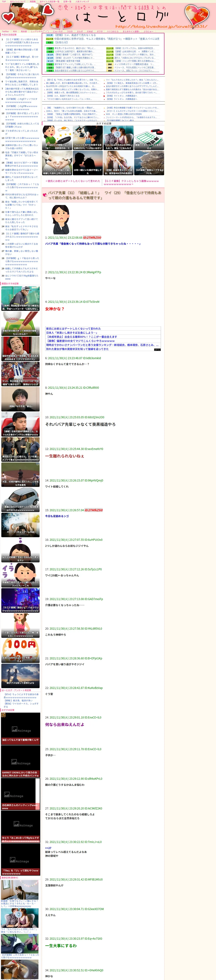This screenshot has height=980, width=216.
Task: Open the article title バツア先輩（31）「結婚しよ！」
Action: coord(104,195)
